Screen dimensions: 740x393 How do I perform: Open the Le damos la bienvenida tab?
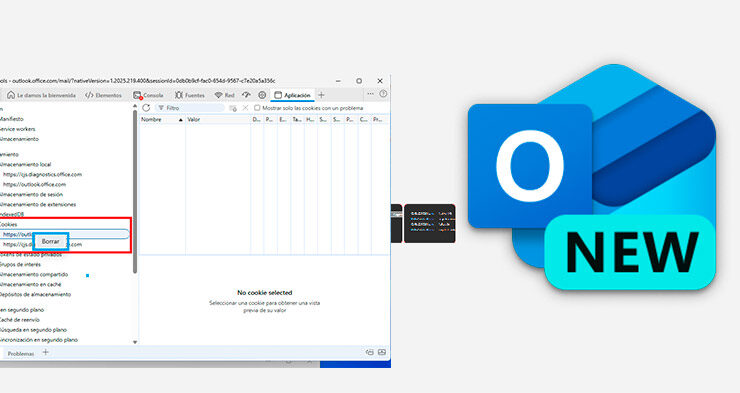point(41,95)
